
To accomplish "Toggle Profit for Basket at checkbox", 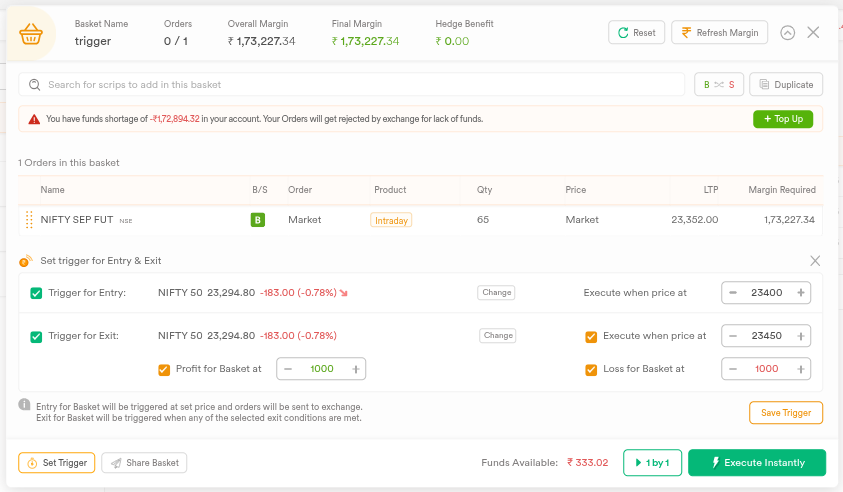I will (164, 370).
